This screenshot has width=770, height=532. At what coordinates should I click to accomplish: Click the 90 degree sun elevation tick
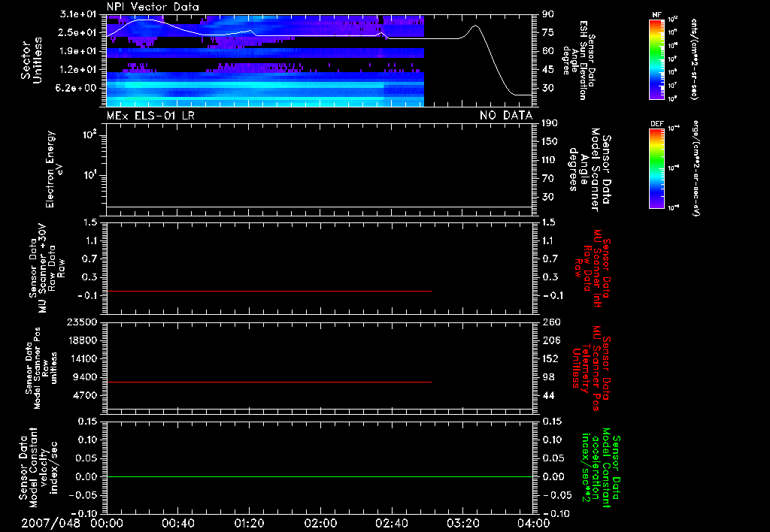point(548,14)
